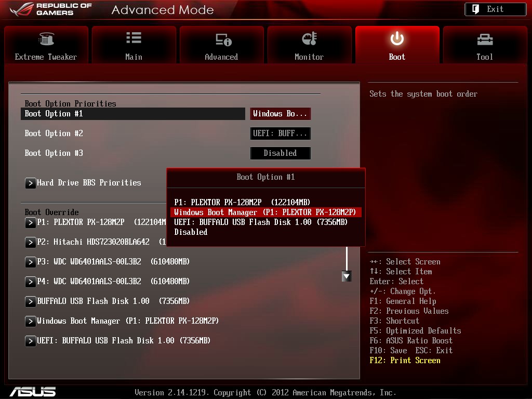Open the Monitor tab
Screen dimensions: 532x399
coord(310,45)
